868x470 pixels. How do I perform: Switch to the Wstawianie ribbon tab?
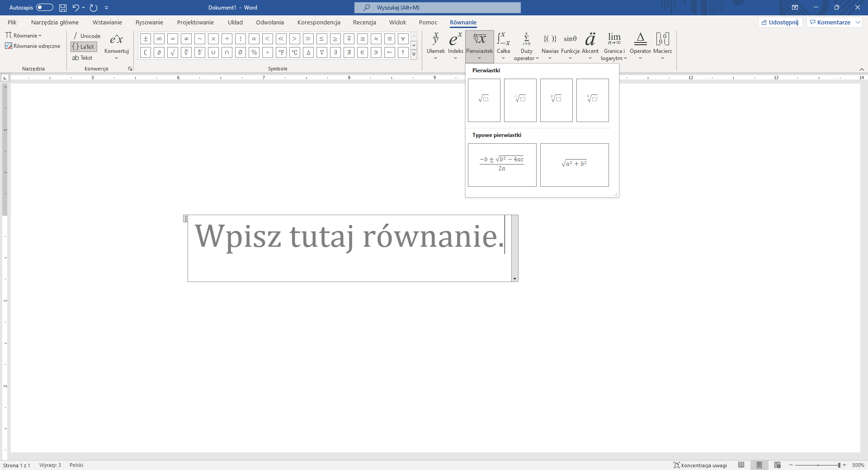click(107, 22)
